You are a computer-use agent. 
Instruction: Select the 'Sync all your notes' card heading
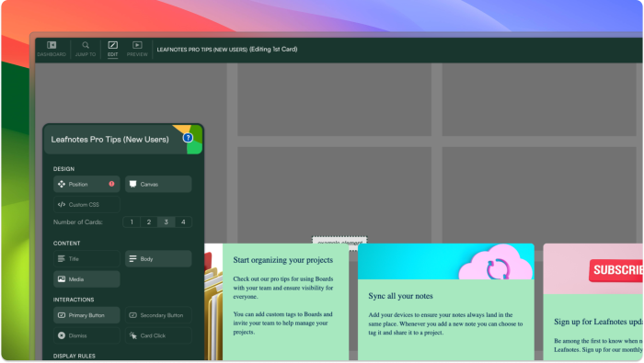pos(400,296)
